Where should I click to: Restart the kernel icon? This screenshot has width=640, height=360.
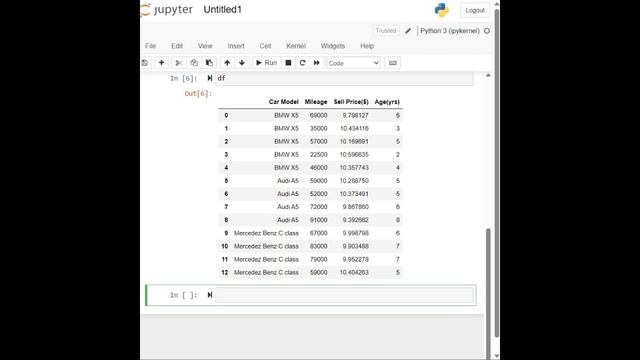(302, 63)
